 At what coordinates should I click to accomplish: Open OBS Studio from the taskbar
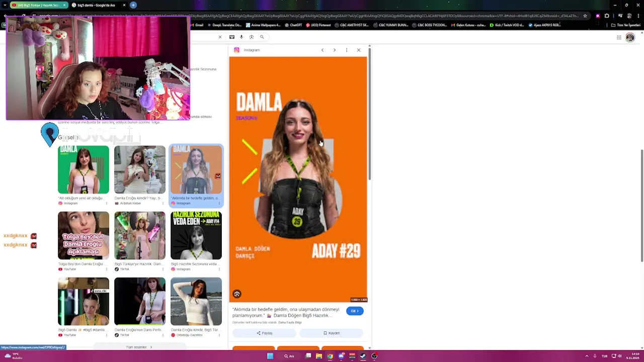374,356
